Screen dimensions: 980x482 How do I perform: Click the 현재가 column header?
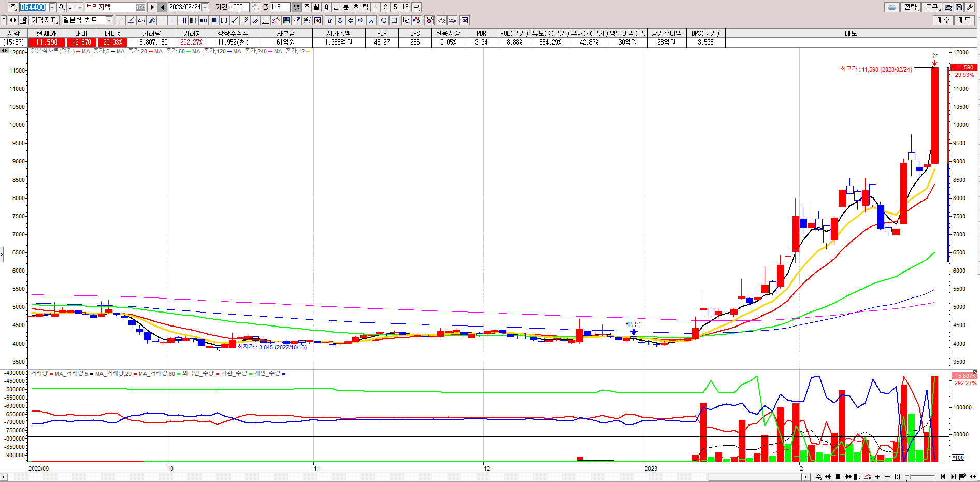click(x=47, y=33)
